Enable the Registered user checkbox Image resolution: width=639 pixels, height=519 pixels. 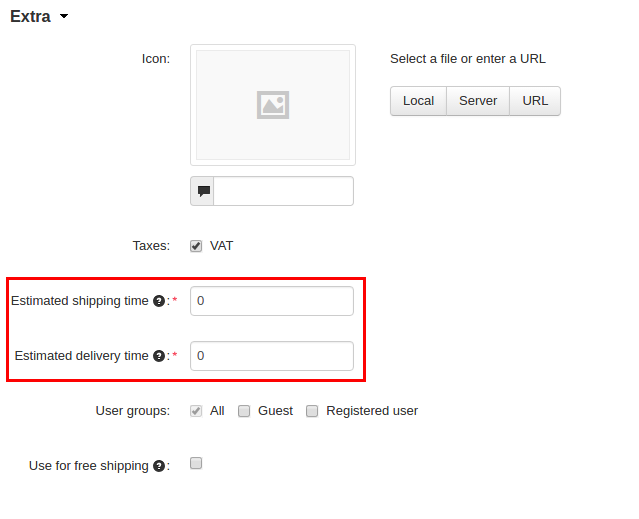pos(312,411)
